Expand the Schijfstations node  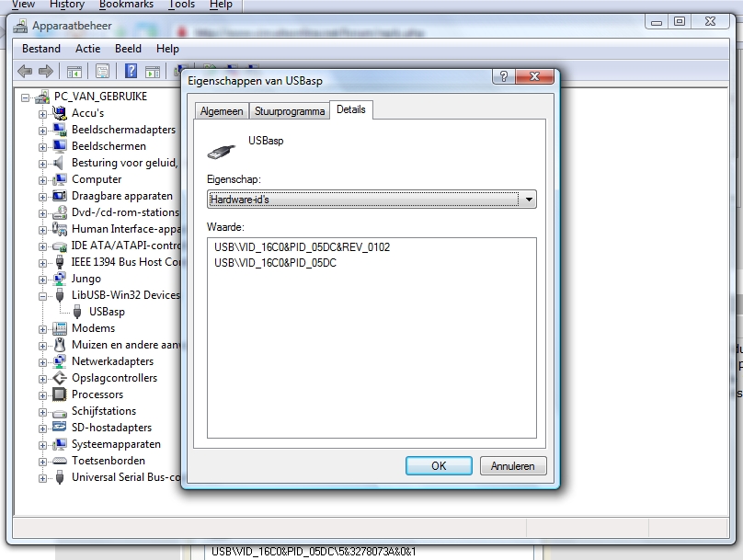click(x=42, y=411)
